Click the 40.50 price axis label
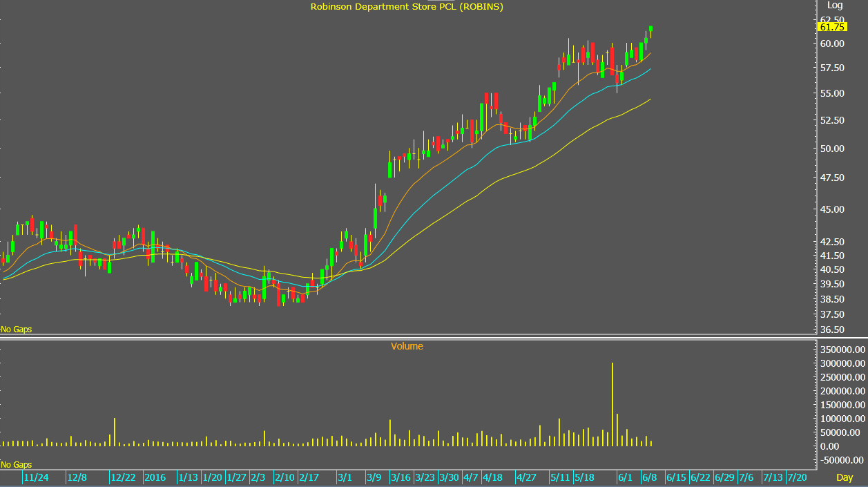This screenshot has width=868, height=487. [832, 269]
